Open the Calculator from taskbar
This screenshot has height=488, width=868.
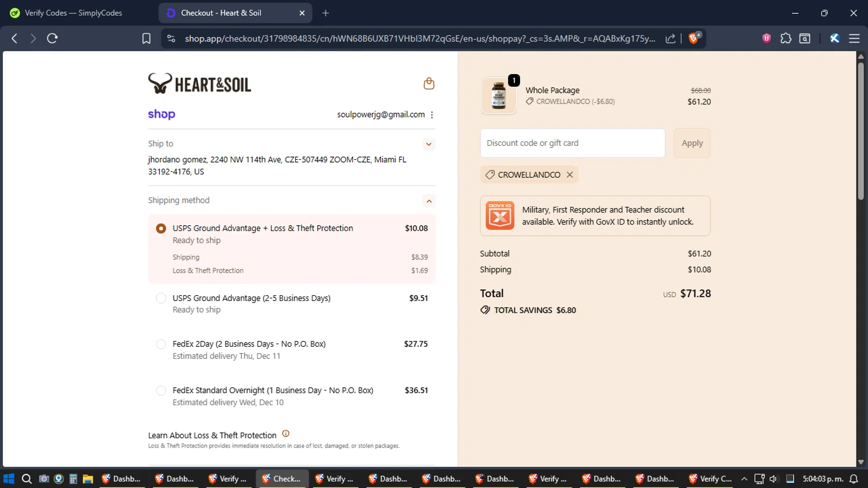(73, 479)
